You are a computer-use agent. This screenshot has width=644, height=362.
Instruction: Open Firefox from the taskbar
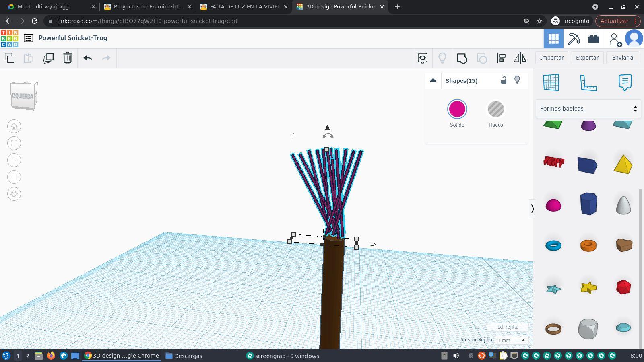point(51,356)
